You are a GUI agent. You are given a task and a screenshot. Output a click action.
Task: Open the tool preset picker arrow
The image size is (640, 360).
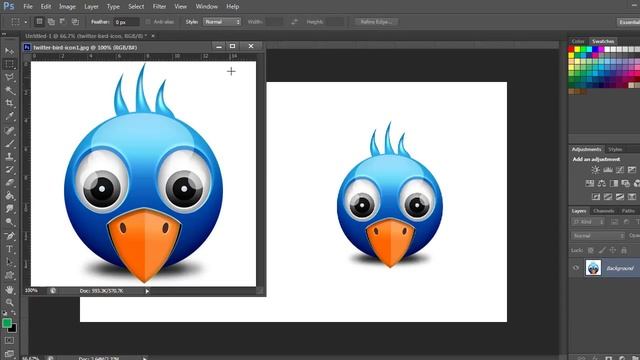click(26, 22)
